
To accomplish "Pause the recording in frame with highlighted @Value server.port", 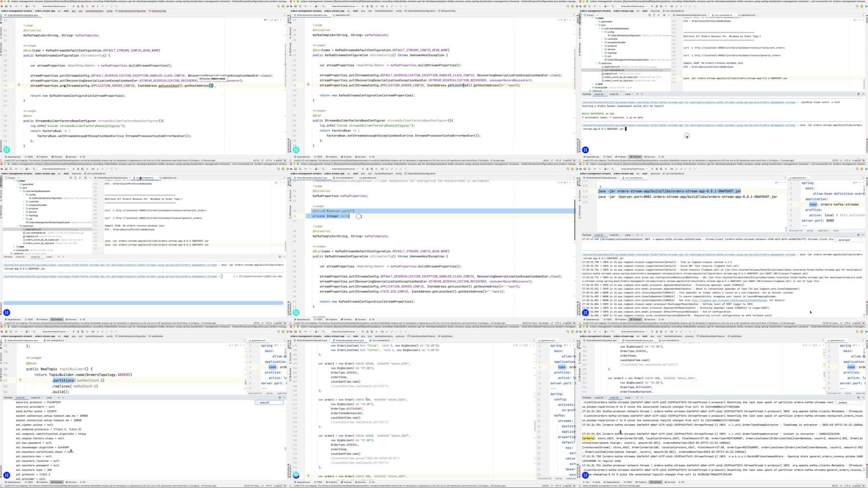I will pos(296,312).
